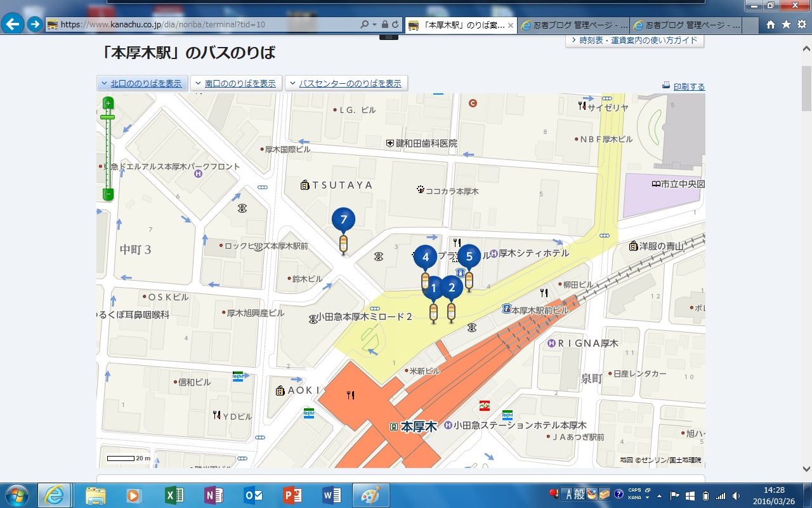Click the 印刷する print link
812x508 pixels.
[x=689, y=86]
